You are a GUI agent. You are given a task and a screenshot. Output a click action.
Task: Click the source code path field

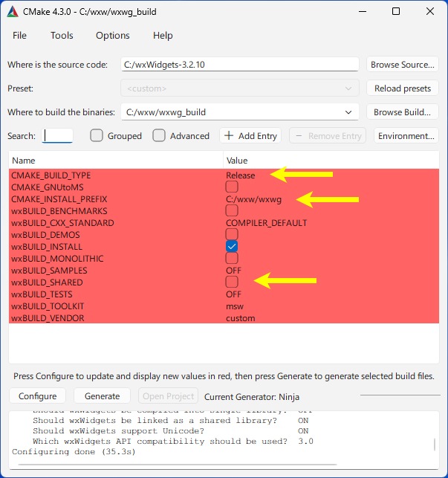240,65
